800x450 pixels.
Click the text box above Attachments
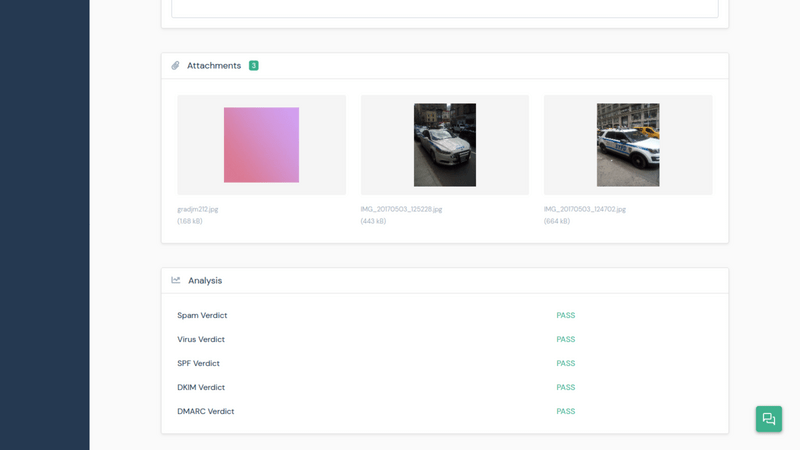[x=444, y=8]
